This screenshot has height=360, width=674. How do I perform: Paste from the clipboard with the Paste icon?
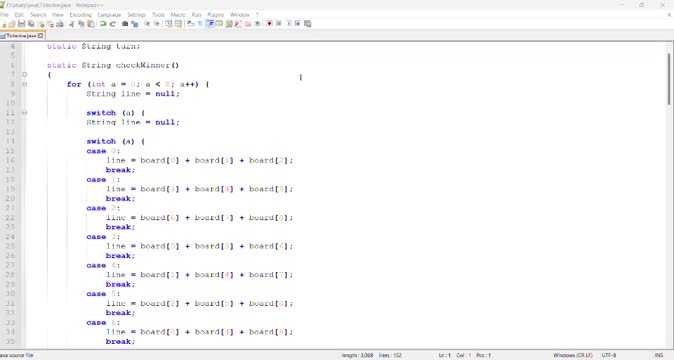[x=91, y=24]
